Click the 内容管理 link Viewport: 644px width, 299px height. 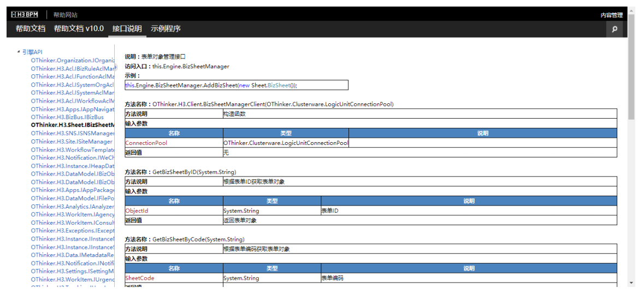[612, 15]
